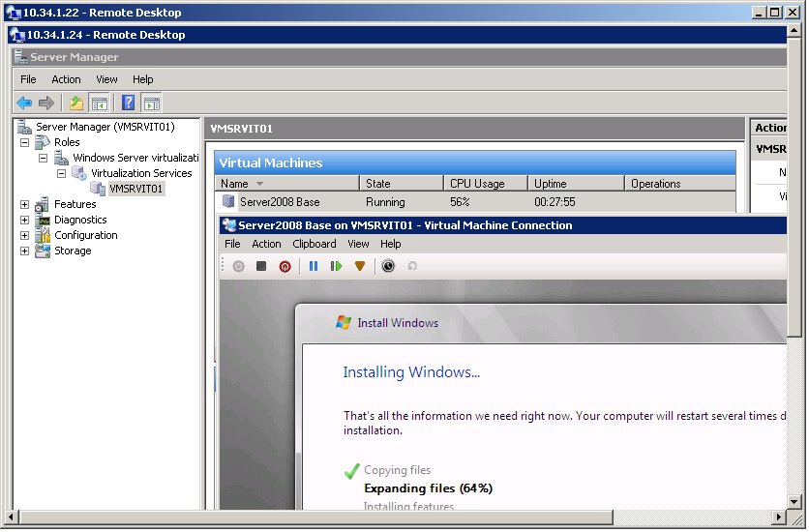Click the Up one level folder icon
The height and width of the screenshot is (532, 809).
(x=76, y=103)
